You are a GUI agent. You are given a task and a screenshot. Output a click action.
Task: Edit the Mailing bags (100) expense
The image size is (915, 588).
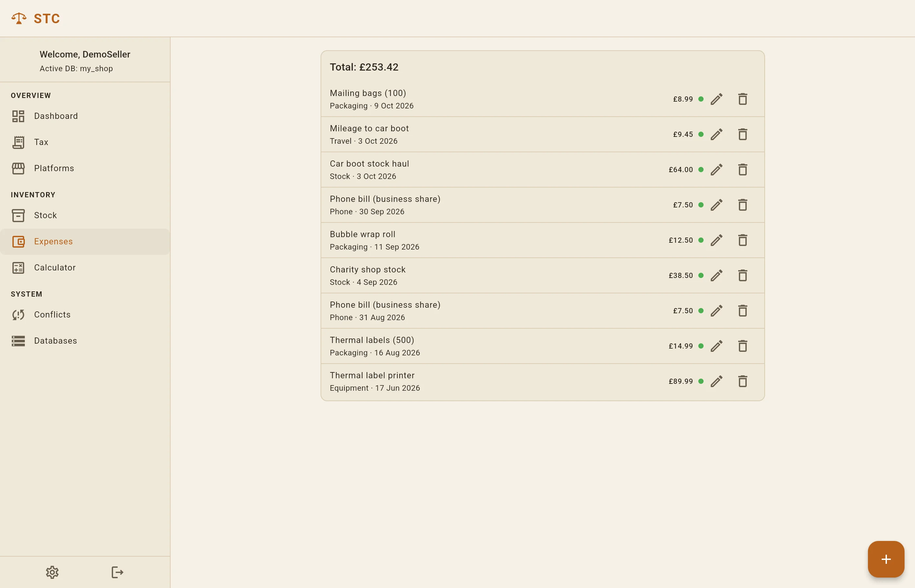716,99
